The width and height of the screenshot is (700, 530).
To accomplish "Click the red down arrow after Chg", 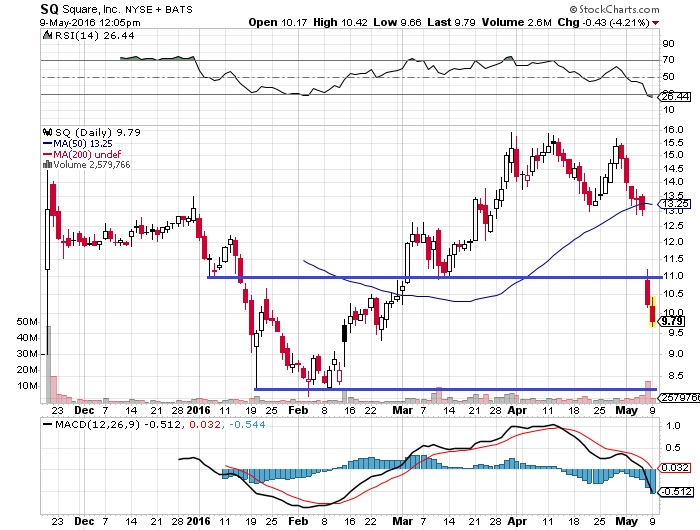I will click(x=655, y=23).
